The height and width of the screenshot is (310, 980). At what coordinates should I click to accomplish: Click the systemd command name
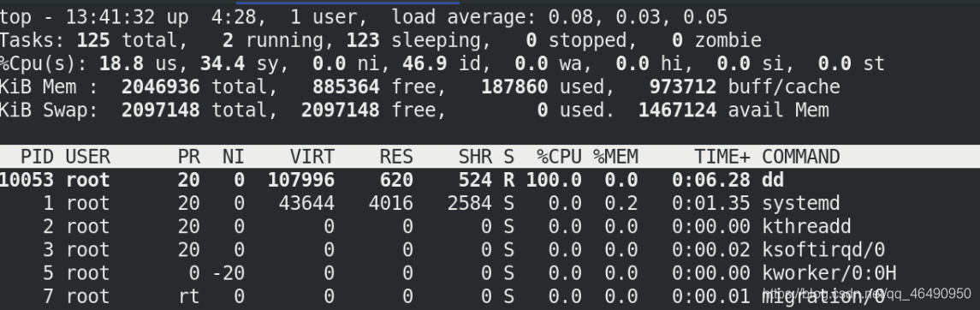pyautogui.click(x=800, y=203)
